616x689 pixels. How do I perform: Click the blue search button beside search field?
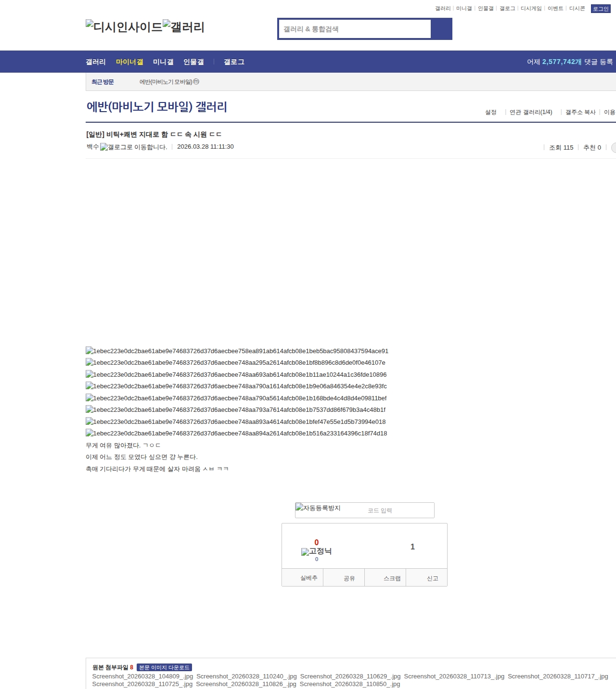pyautogui.click(x=441, y=29)
